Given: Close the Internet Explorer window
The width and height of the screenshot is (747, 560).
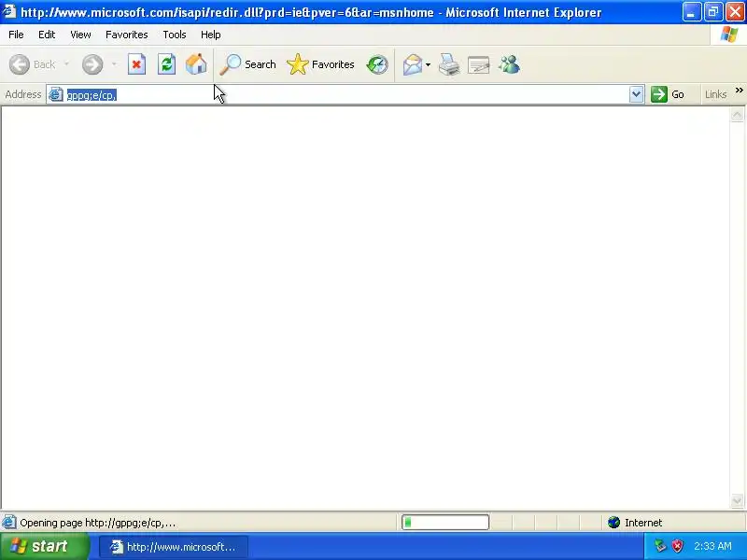Looking at the screenshot, I should pyautogui.click(x=735, y=12).
